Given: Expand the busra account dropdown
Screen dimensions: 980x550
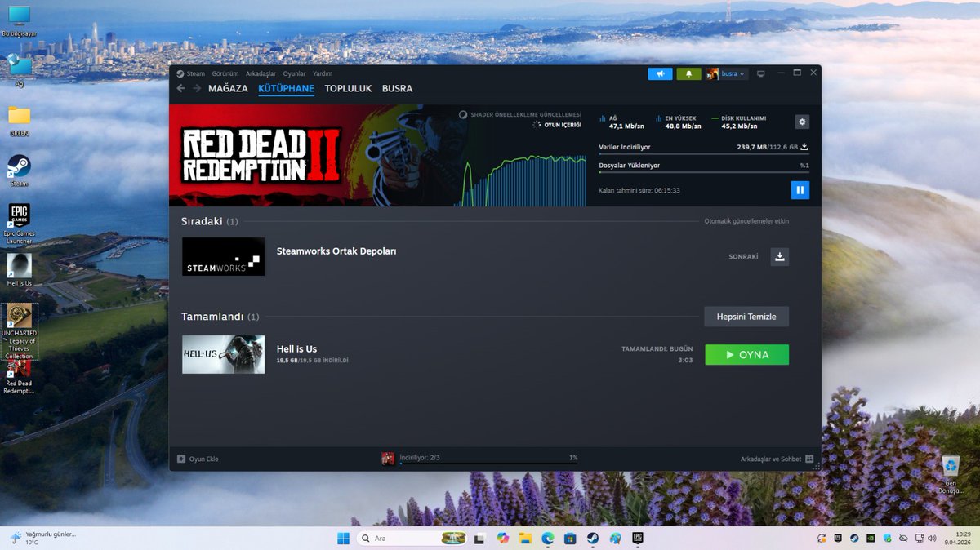Looking at the screenshot, I should pyautogui.click(x=726, y=73).
